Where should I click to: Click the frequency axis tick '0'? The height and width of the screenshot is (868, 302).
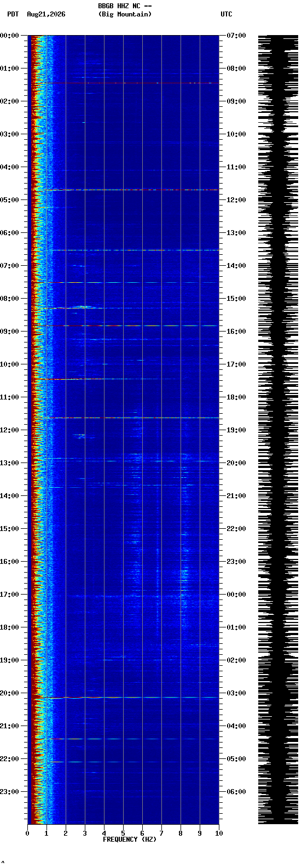[27, 833]
